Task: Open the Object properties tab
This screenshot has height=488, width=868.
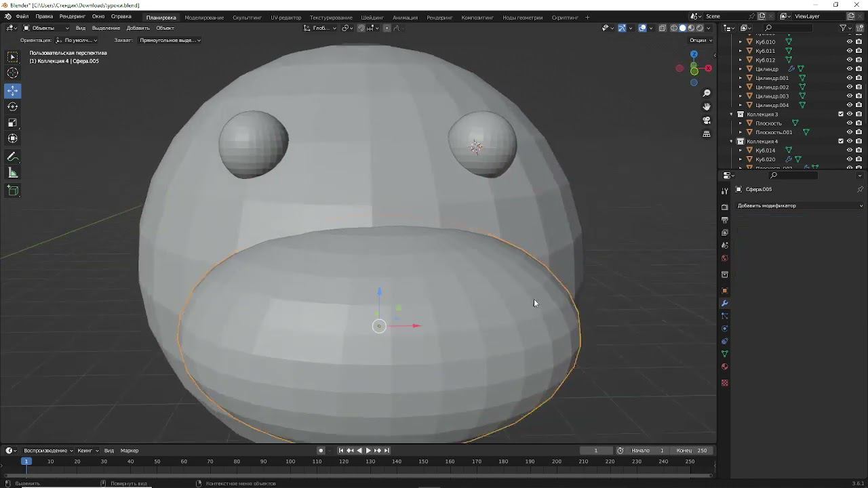Action: [725, 291]
